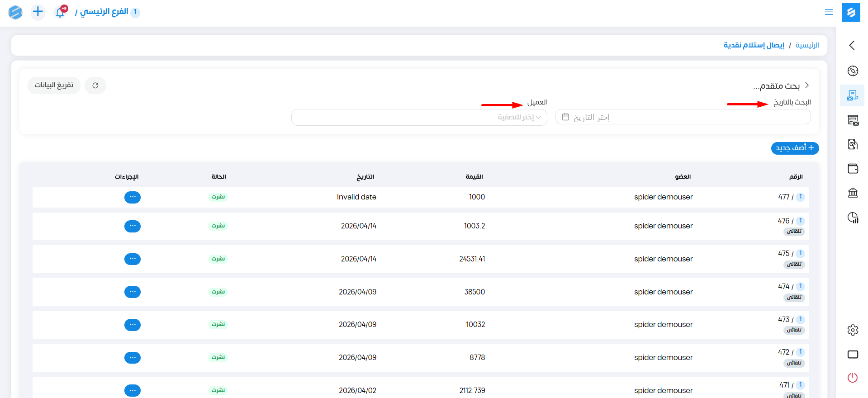
Task: Open the wallet icon in sidebar
Action: pyautogui.click(x=853, y=169)
